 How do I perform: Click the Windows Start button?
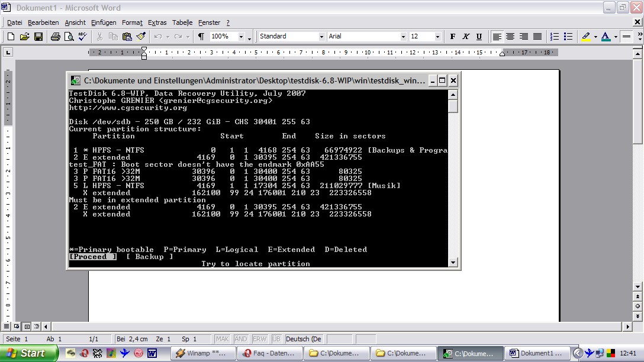[29, 353]
